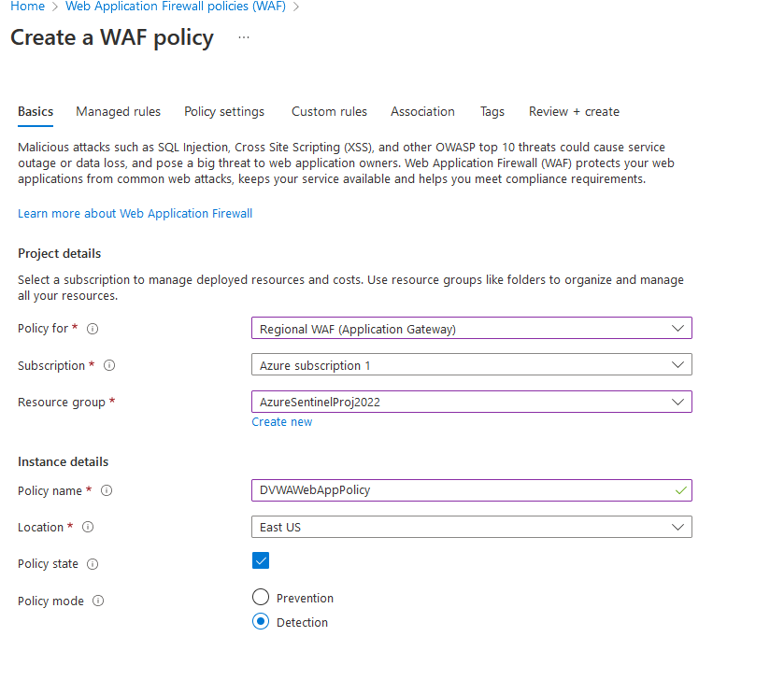The height and width of the screenshot is (679, 784).
Task: Click the Policy name text field
Action: pyautogui.click(x=463, y=490)
